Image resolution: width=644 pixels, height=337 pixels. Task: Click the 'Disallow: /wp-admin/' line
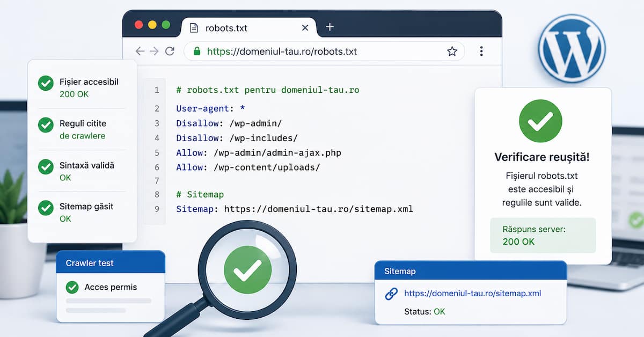pyautogui.click(x=229, y=123)
